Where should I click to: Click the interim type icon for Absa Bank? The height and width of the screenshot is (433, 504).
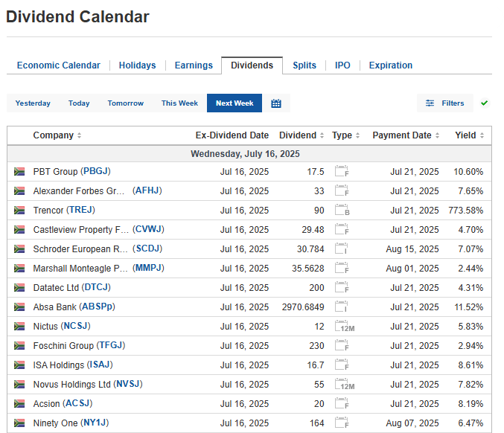pyautogui.click(x=341, y=307)
